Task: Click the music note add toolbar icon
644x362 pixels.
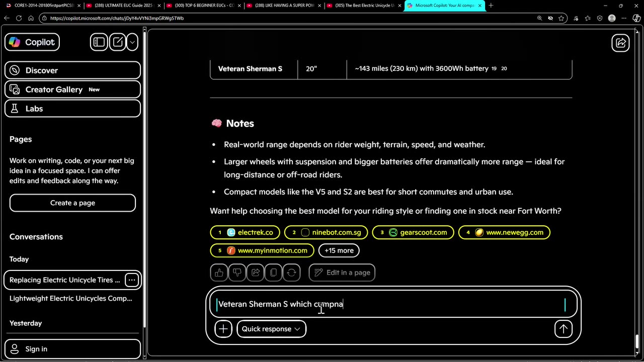Action: 576,18
